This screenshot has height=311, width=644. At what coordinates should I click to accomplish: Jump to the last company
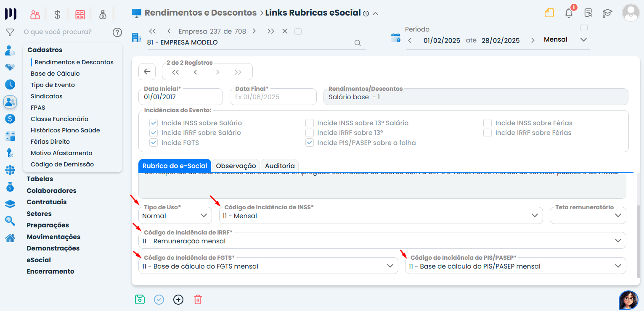[x=270, y=32]
